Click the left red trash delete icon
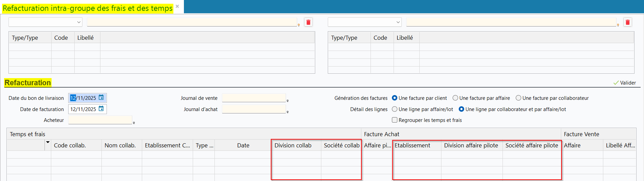Viewport: 644px width, 181px height. tap(308, 22)
